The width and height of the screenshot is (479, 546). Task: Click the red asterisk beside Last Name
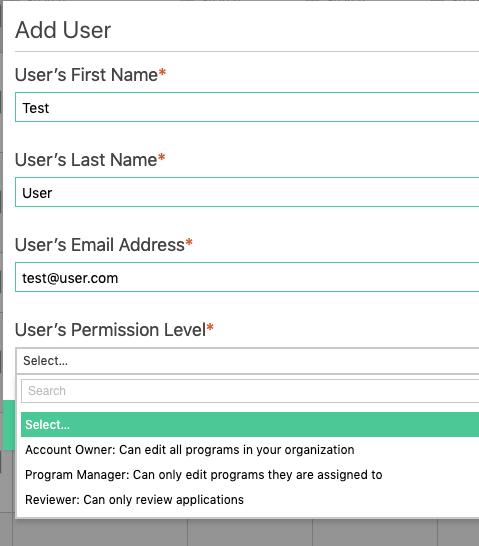click(162, 157)
